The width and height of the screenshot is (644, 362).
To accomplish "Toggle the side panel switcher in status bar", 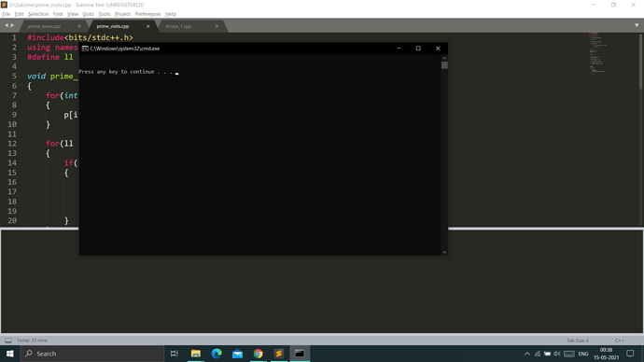I will point(8,341).
